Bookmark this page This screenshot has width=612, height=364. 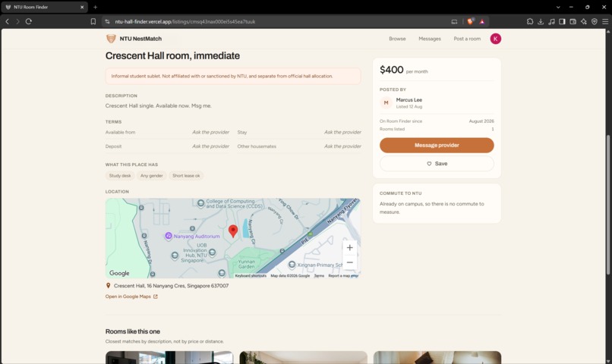93,21
